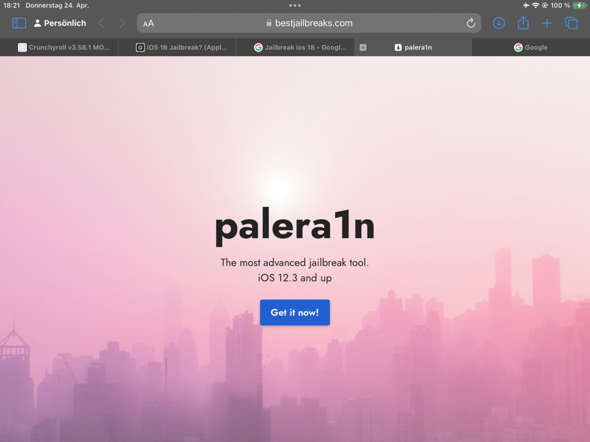Tap the share icon
Viewport: 590px width, 442px height.
pyautogui.click(x=523, y=23)
